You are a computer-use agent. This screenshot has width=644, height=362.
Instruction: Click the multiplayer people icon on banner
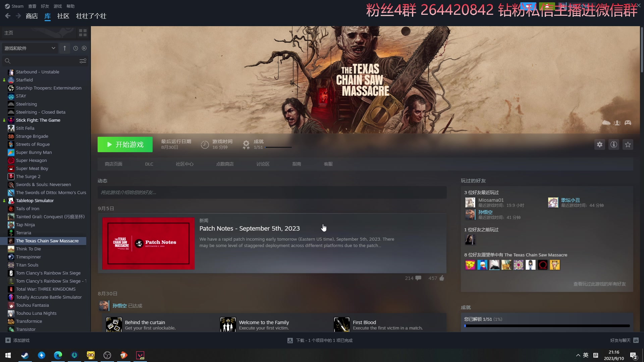click(617, 123)
